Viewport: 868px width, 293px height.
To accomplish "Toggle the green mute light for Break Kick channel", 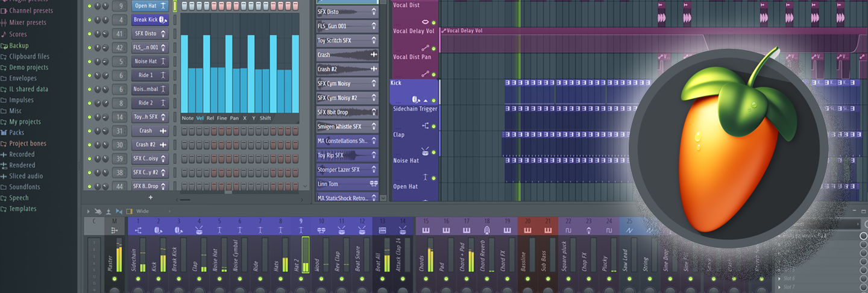I will click(x=90, y=20).
